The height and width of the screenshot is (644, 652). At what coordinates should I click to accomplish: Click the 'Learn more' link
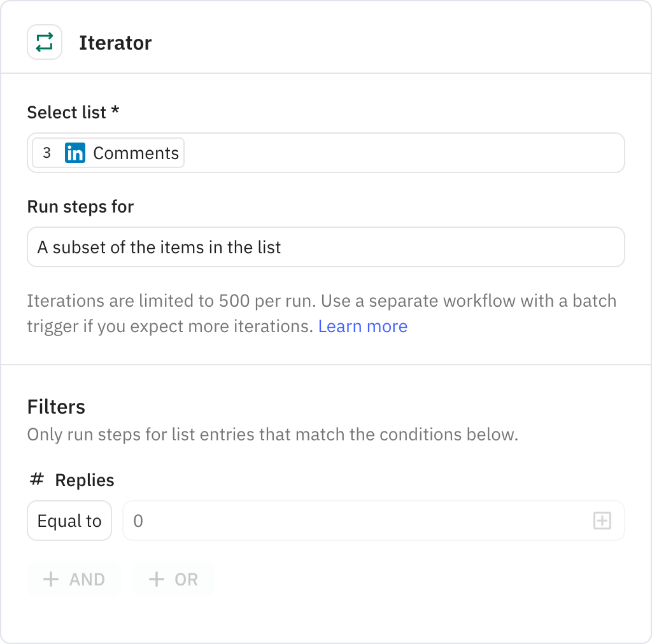(362, 326)
